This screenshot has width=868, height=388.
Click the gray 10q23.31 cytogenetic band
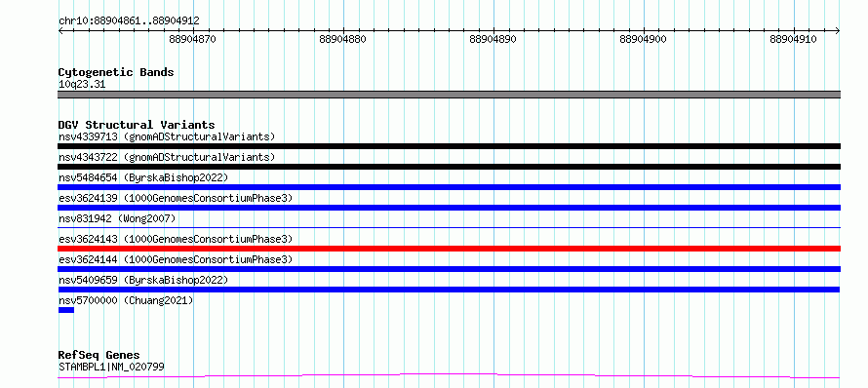point(449,95)
